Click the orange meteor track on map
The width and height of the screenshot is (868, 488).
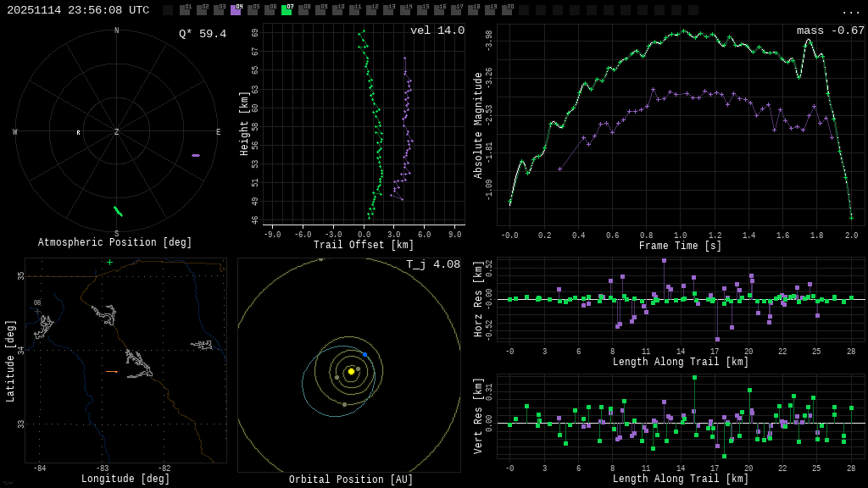(112, 372)
